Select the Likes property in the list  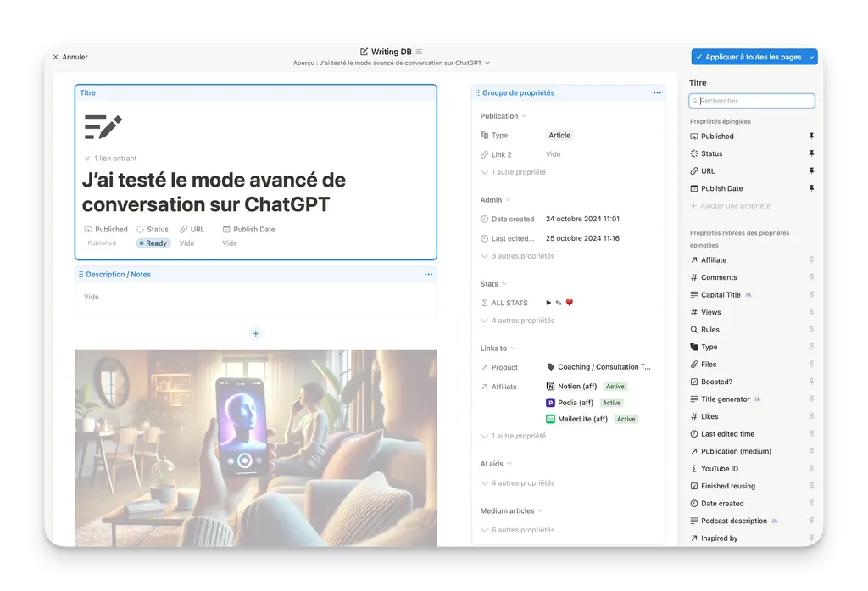(752, 416)
